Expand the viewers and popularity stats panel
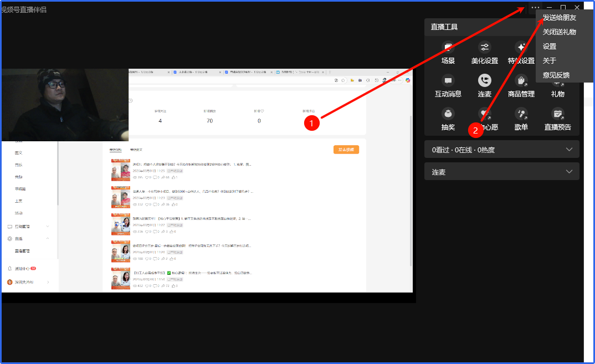 point(569,150)
